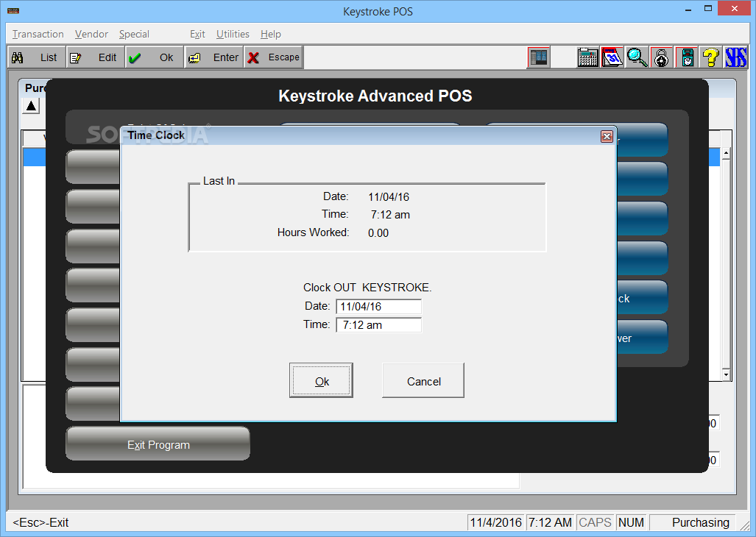Click the Enter toolbar button
This screenshot has width=756, height=537.
[213, 57]
